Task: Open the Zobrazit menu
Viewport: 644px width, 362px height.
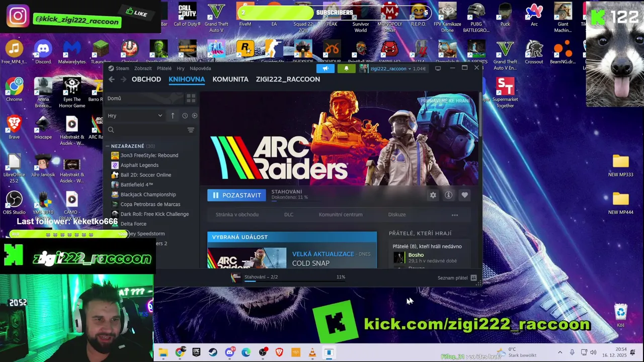Action: coord(143,68)
